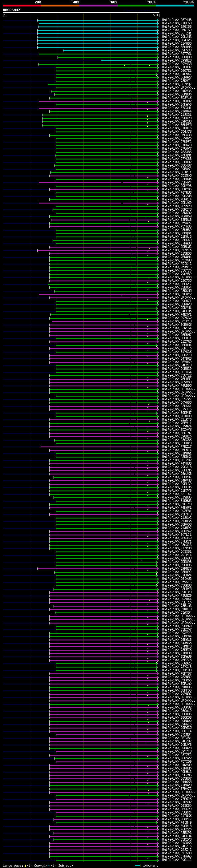Select the UniRef100_A7BZ17 label
Image resolution: width=197 pixels, height=868 pixels.
pyautogui.click(x=177, y=446)
